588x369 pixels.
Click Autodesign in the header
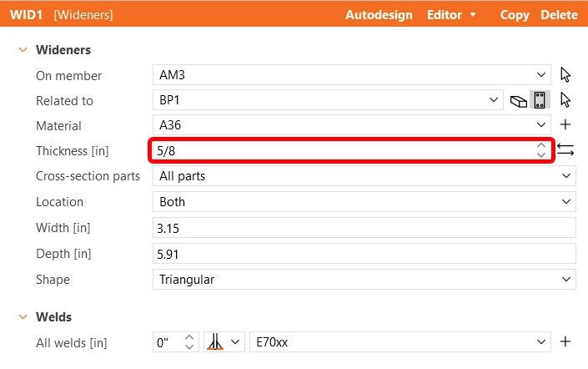coord(379,15)
